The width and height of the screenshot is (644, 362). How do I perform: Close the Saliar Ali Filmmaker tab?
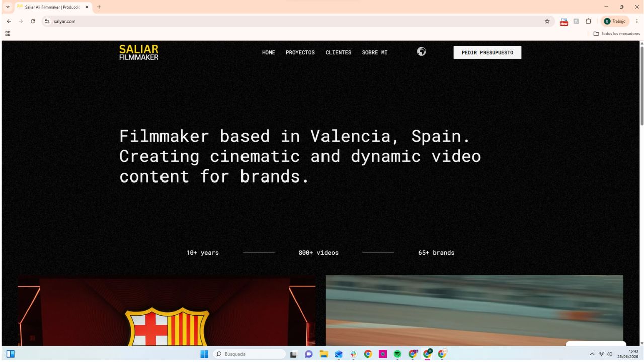[x=87, y=7]
